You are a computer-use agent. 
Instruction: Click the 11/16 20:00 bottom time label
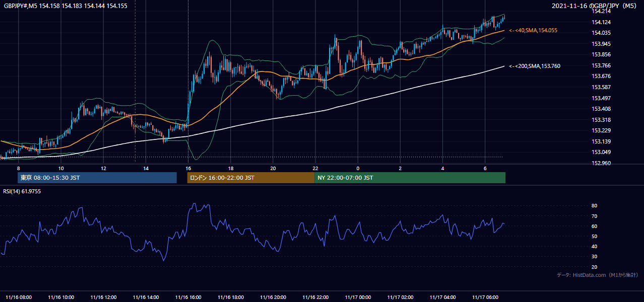click(273, 297)
